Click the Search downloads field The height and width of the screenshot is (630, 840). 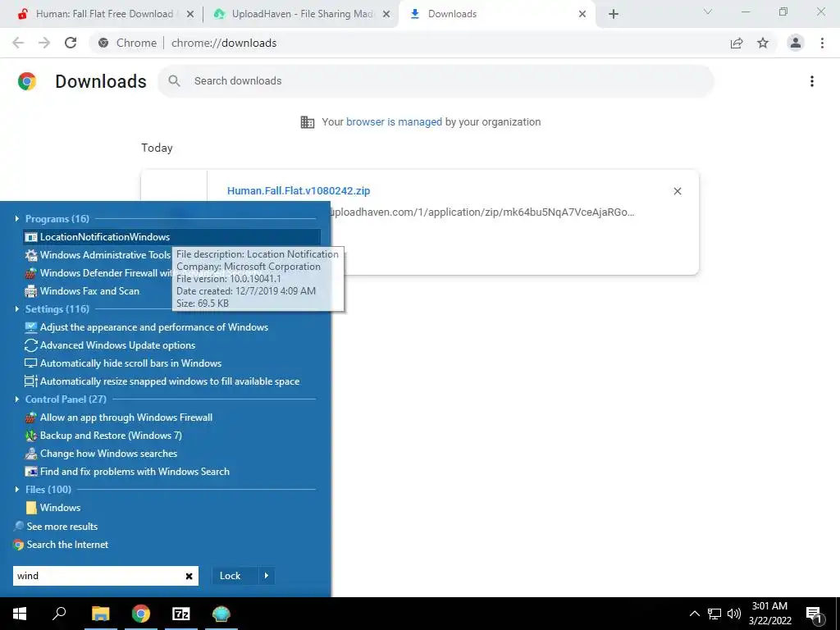(436, 81)
